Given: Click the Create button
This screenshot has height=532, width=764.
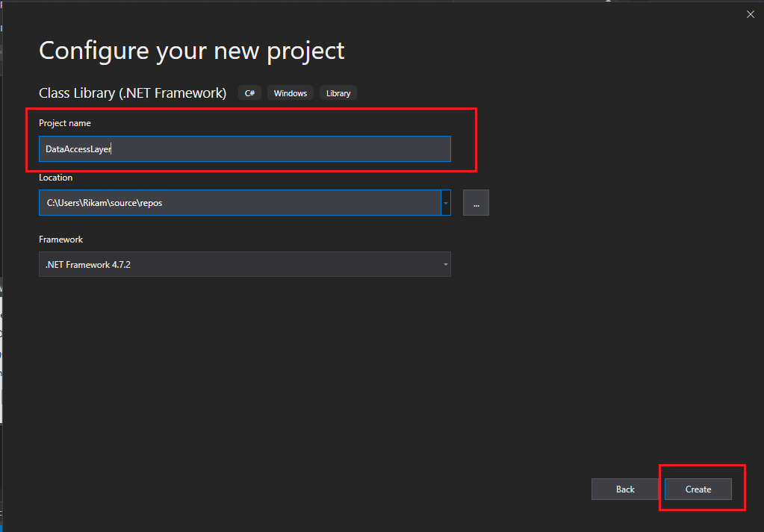Looking at the screenshot, I should (698, 489).
